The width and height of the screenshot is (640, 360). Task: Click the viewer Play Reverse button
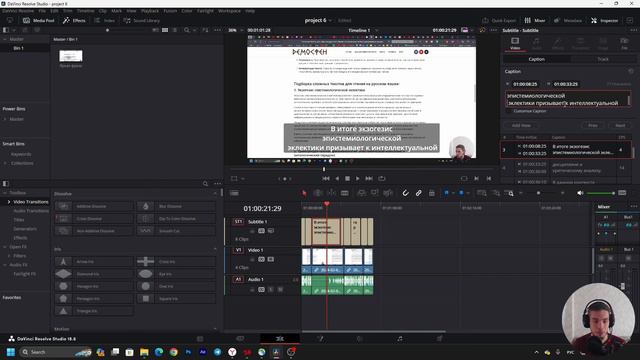337,178
